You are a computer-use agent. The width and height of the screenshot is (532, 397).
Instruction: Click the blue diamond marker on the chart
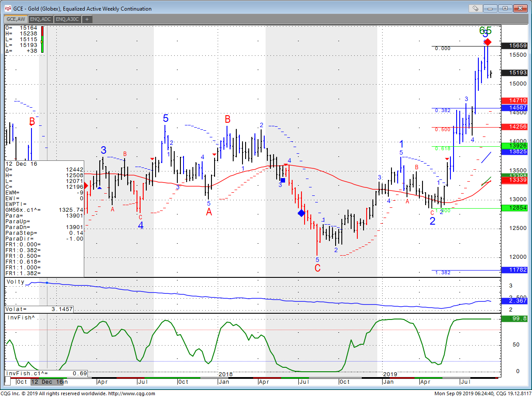(301, 213)
